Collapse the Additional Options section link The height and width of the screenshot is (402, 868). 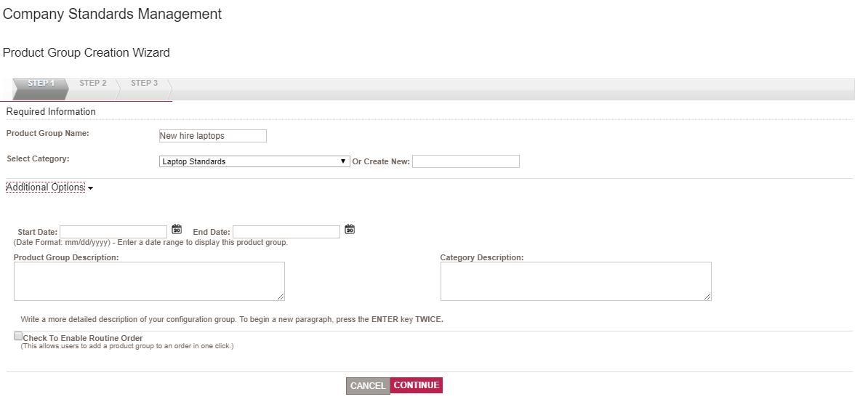tap(45, 188)
